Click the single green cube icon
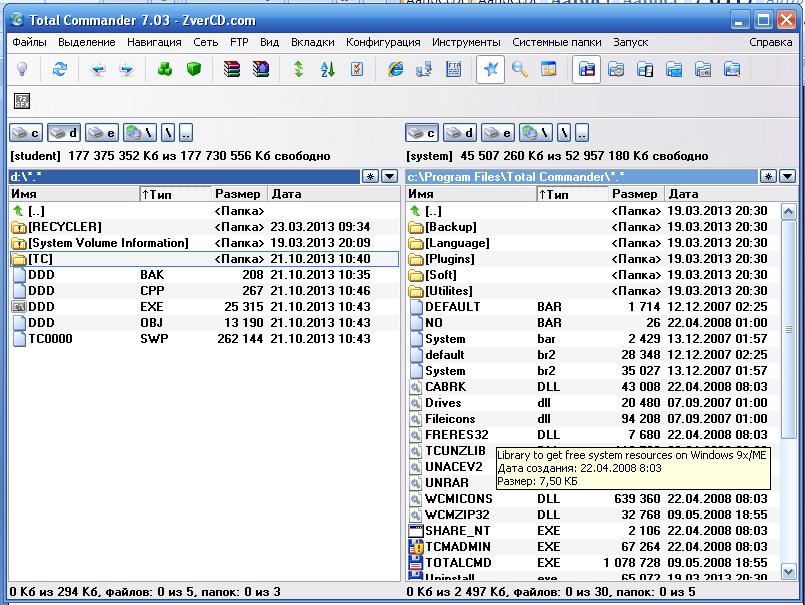The width and height of the screenshot is (805, 605). (194, 69)
